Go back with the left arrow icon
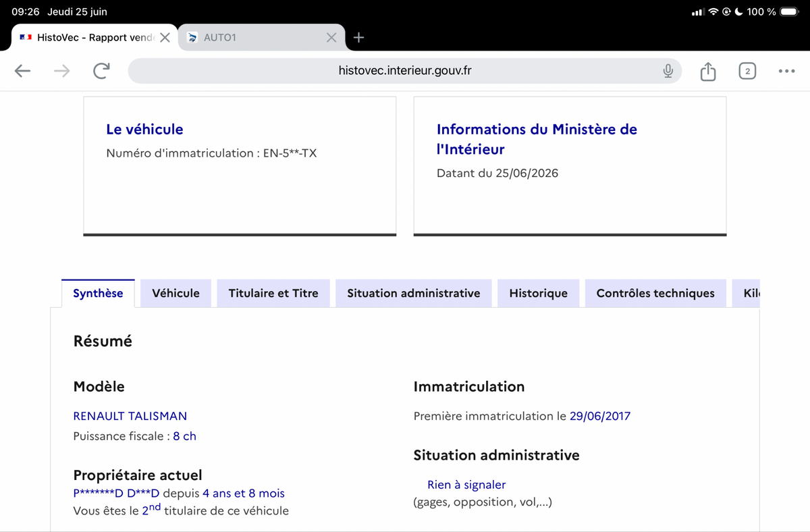 point(23,71)
